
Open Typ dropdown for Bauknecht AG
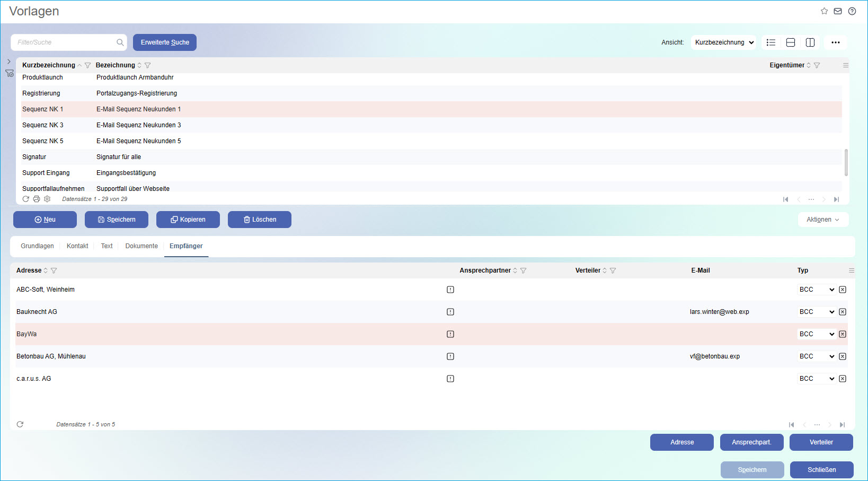(x=817, y=312)
